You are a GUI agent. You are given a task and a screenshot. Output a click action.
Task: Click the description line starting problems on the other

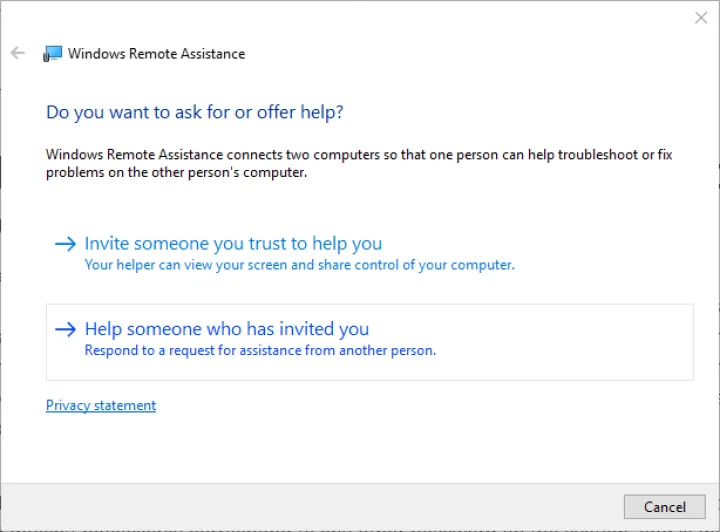[x=176, y=172]
